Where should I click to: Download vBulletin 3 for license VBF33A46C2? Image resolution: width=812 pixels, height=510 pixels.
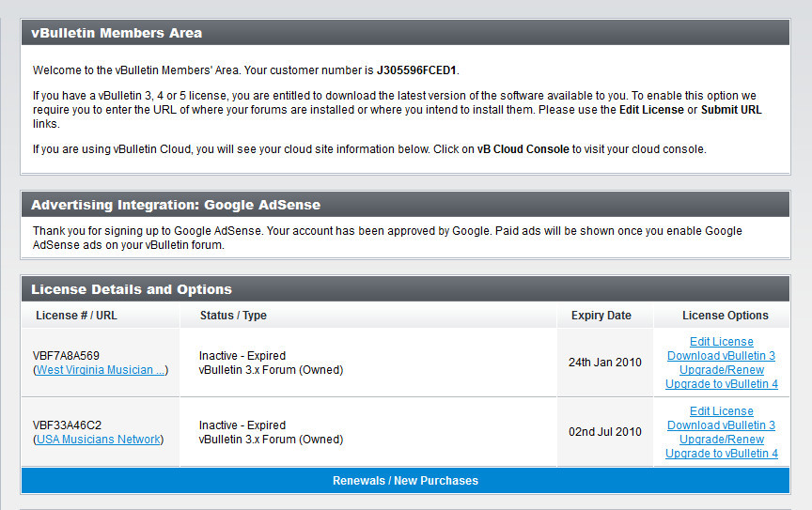point(721,425)
